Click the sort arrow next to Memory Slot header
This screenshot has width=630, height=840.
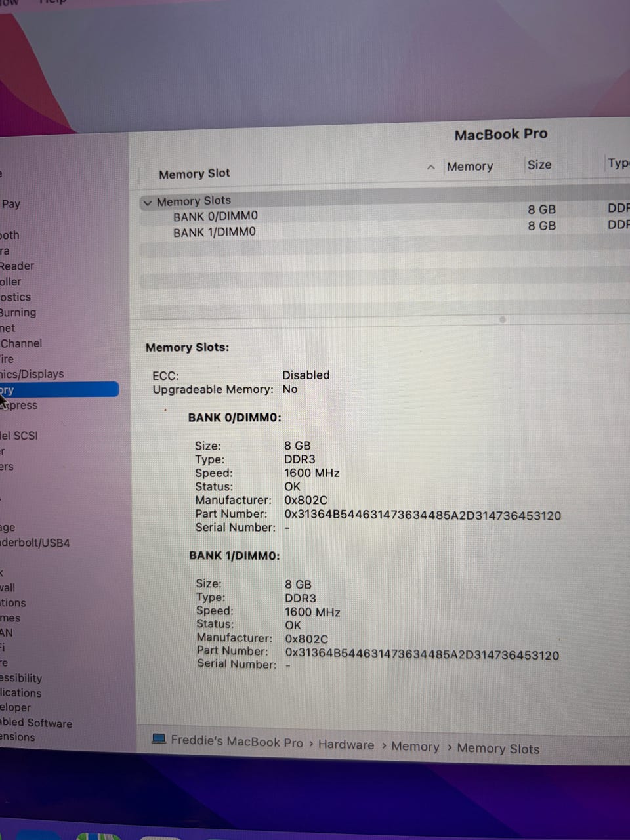click(431, 167)
